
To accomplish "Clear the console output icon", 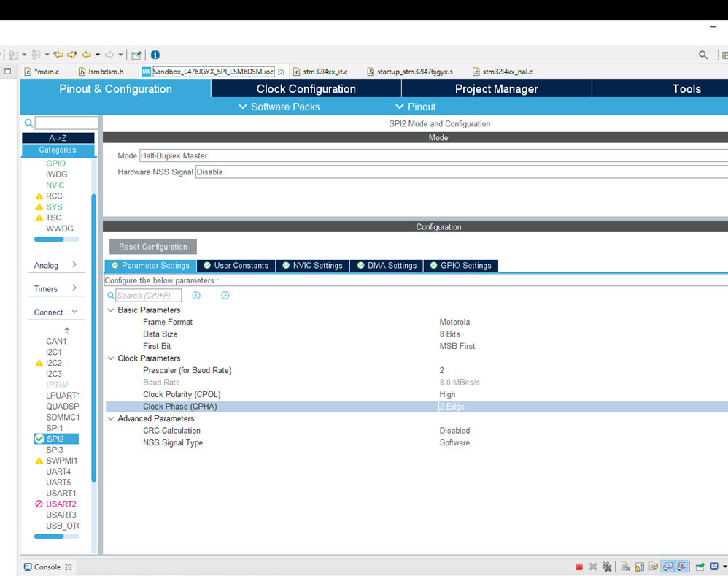I will tap(625, 567).
